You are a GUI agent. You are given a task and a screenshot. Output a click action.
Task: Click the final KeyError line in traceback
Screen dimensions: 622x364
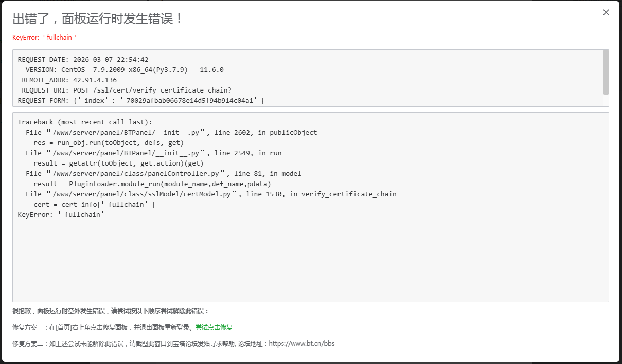point(61,215)
